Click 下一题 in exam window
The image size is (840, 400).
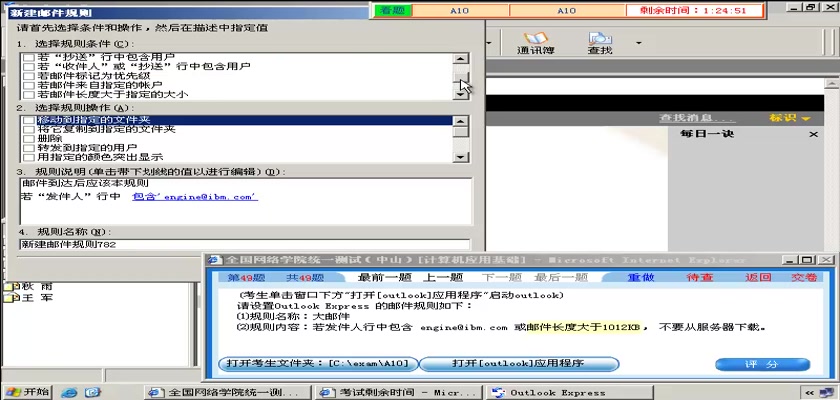[501, 277]
